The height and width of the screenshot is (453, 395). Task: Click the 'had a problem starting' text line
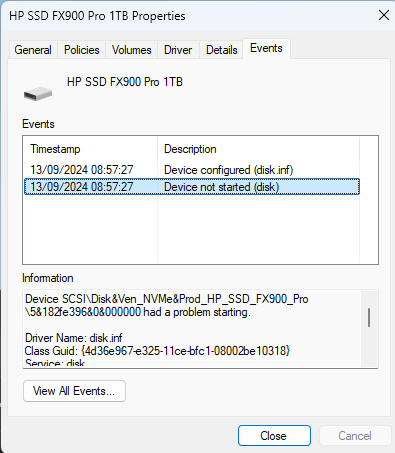click(x=137, y=312)
